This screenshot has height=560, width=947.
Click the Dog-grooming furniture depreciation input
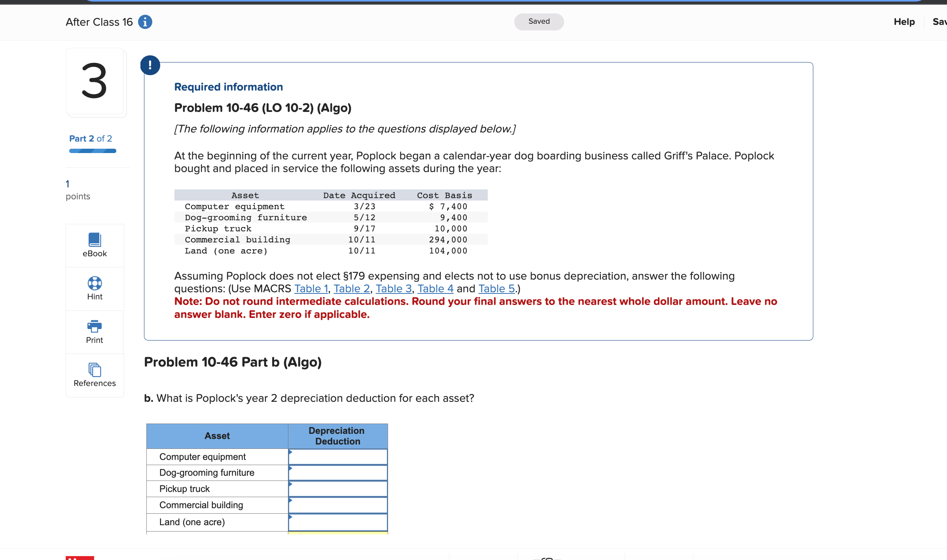click(x=338, y=473)
